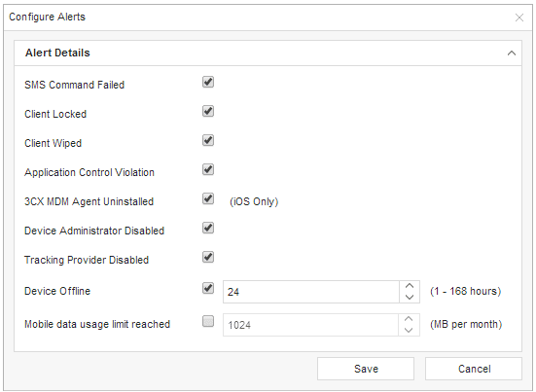
Task: Click the Alert Details panel header
Action: pos(268,53)
